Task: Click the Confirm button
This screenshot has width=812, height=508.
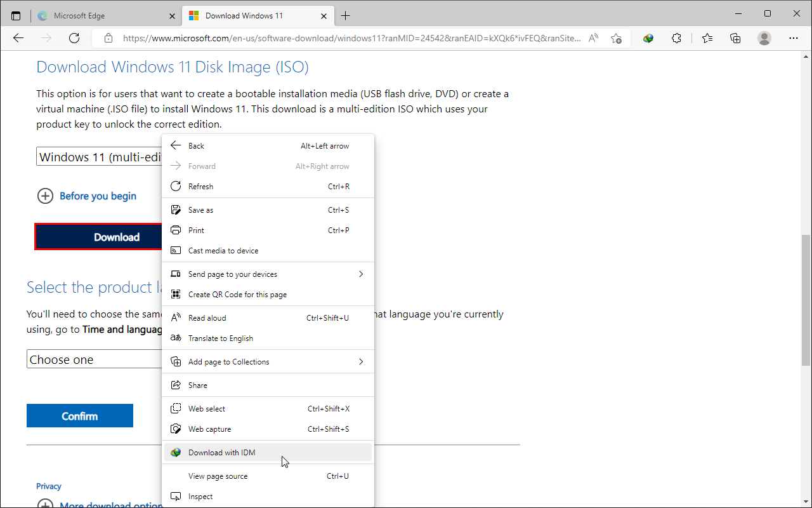Action: (x=80, y=416)
